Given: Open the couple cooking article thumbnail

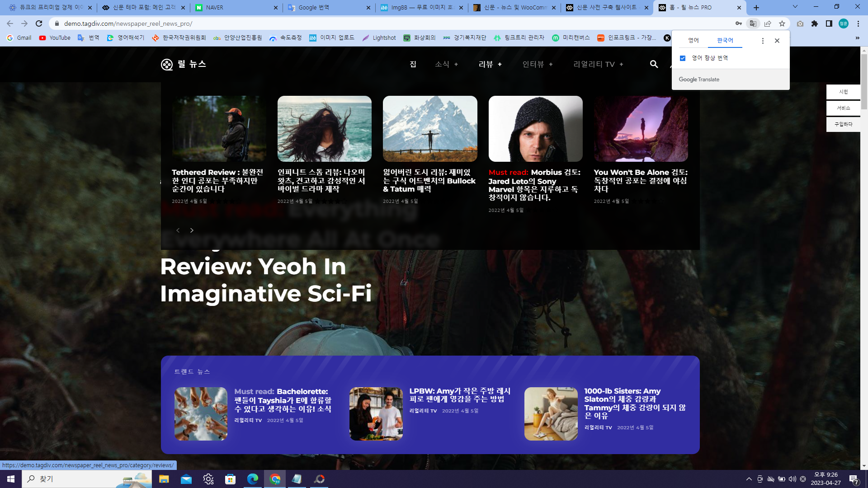Looking at the screenshot, I should (x=376, y=414).
